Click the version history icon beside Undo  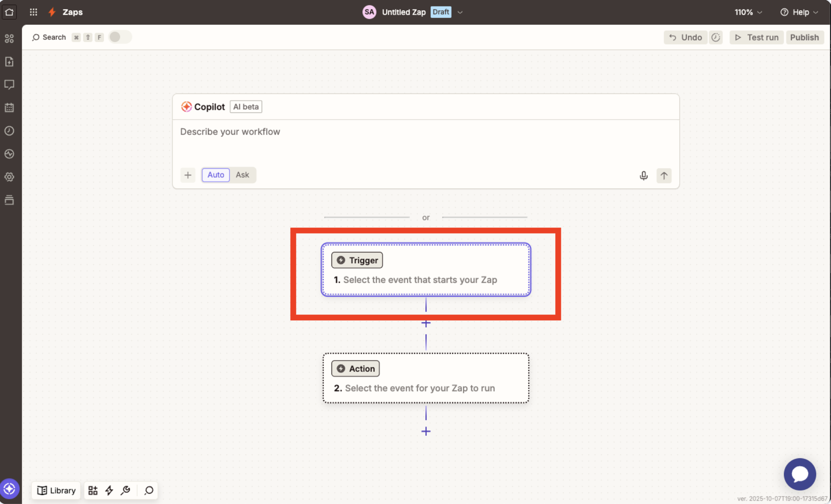pos(716,37)
